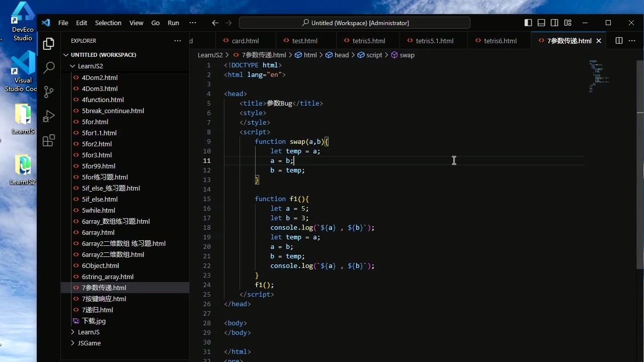Toggle the Secondary Side Bar visibility
Screen dimensions: 644x362
pos(554,23)
